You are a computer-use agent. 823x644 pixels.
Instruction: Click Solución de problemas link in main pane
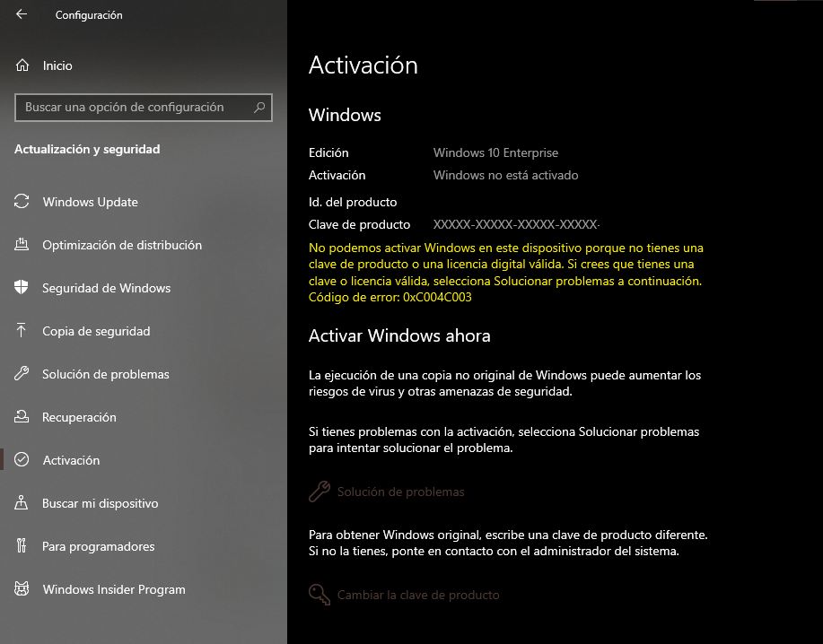400,492
